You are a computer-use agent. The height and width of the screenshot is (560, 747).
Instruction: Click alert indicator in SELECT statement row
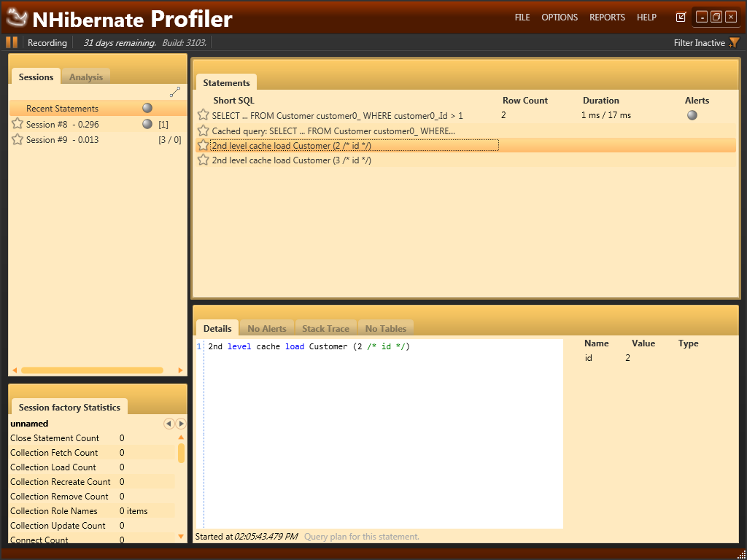coord(692,114)
